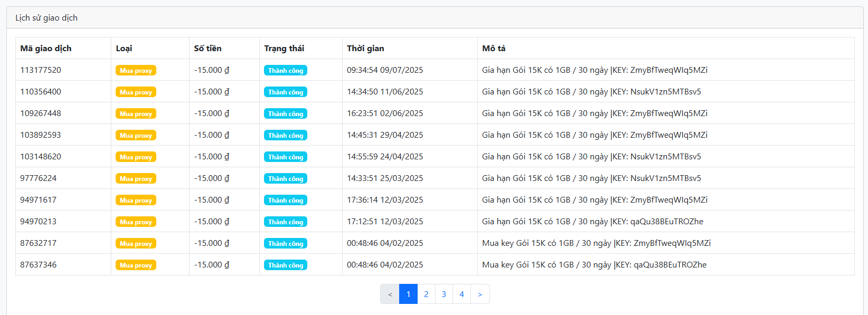Click timestamp 17:36:14 12/03/2025
The width and height of the screenshot is (868, 315).
[x=385, y=199]
